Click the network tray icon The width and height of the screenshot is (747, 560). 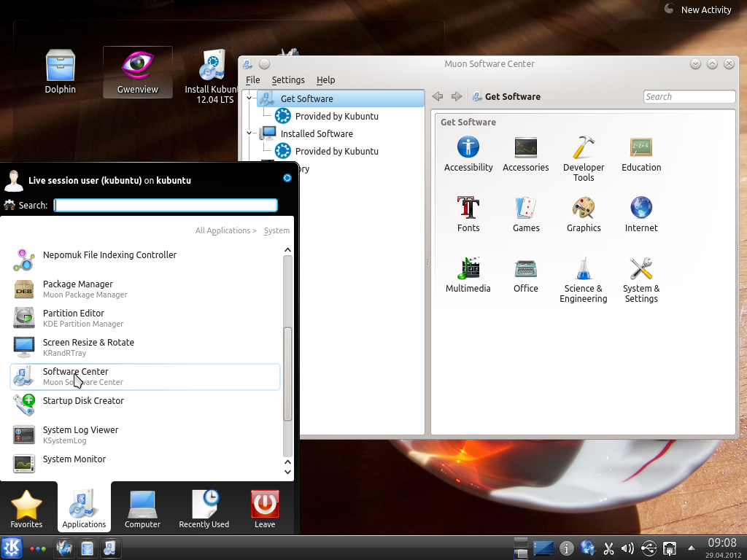[x=670, y=548]
